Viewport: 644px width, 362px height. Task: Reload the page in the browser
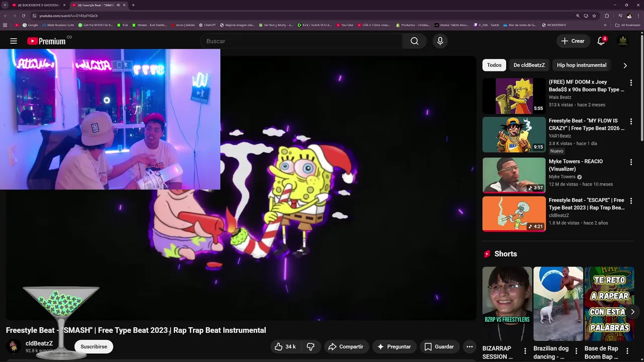pyautogui.click(x=23, y=16)
